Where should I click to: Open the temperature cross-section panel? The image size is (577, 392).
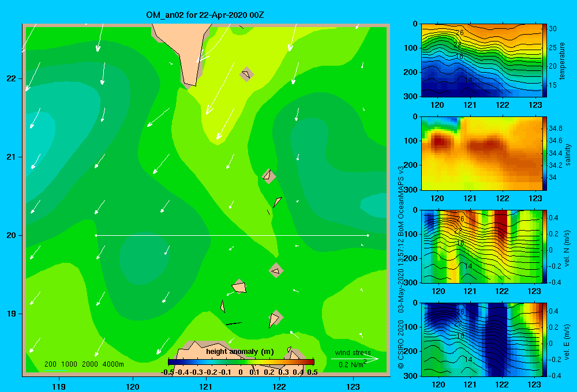(x=482, y=61)
